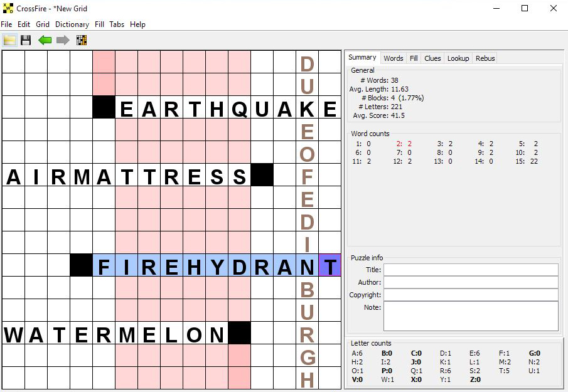Image resolution: width=568 pixels, height=392 pixels.
Task: Click the grey redo arrow icon
Action: tap(63, 40)
